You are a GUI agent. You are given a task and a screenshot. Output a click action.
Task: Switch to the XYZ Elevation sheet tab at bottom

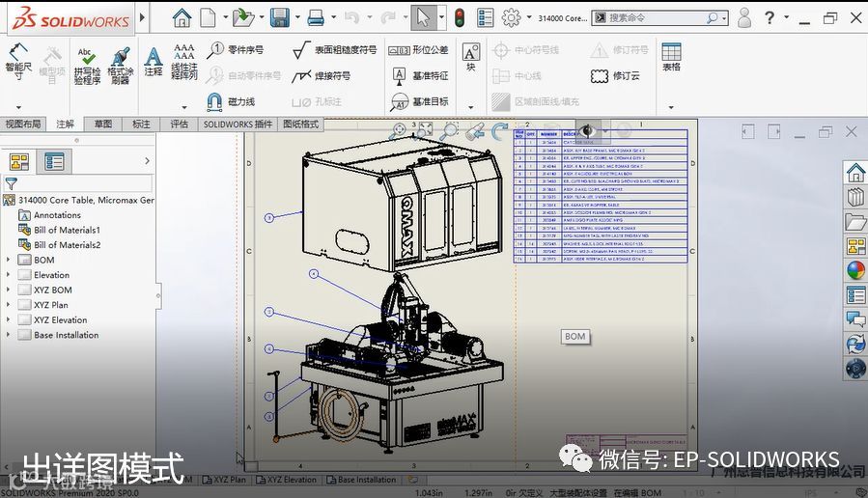tap(287, 480)
